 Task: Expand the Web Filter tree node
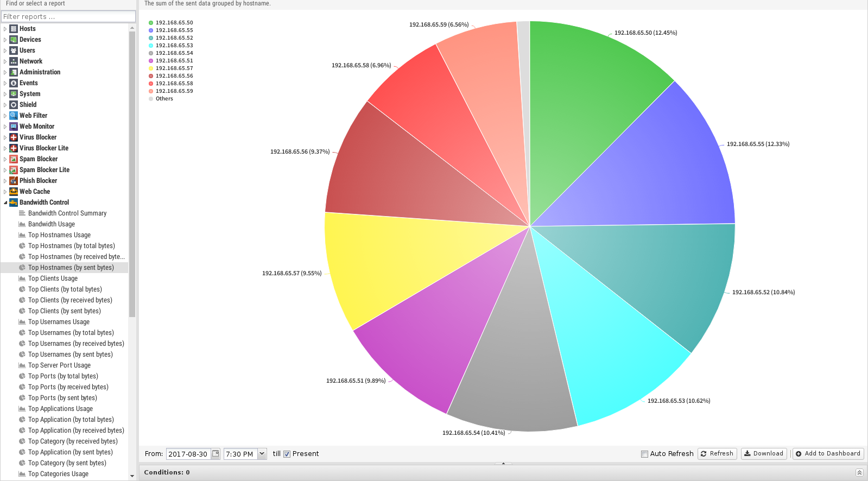(x=5, y=116)
